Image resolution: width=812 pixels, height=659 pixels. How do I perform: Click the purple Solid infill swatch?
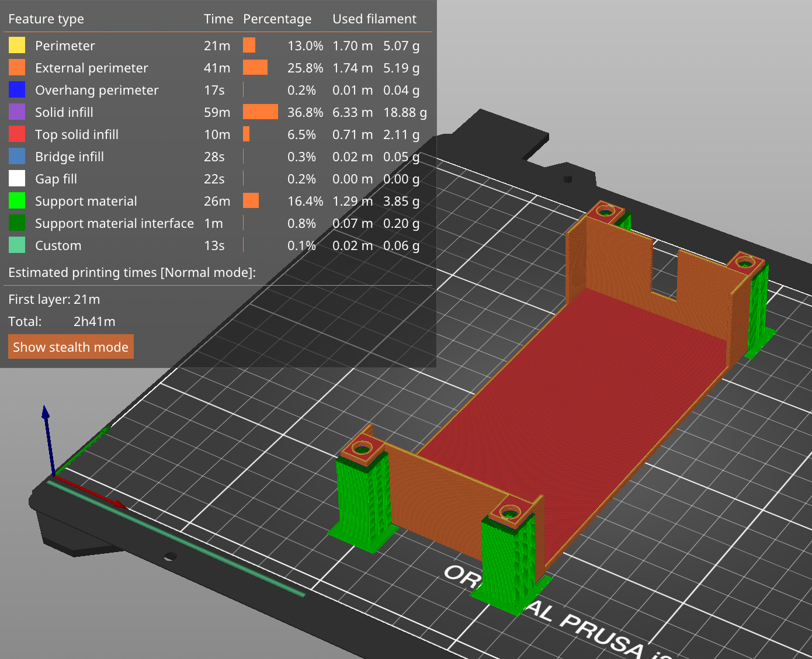click(17, 112)
